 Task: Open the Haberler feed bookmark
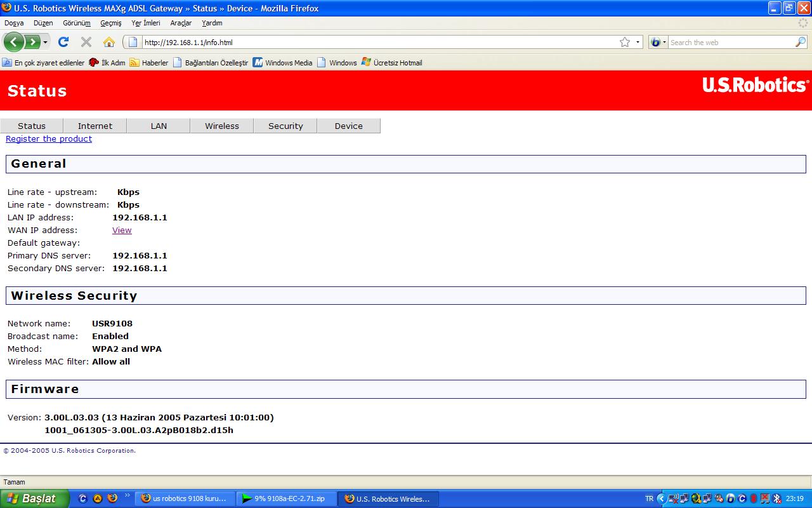pos(149,63)
